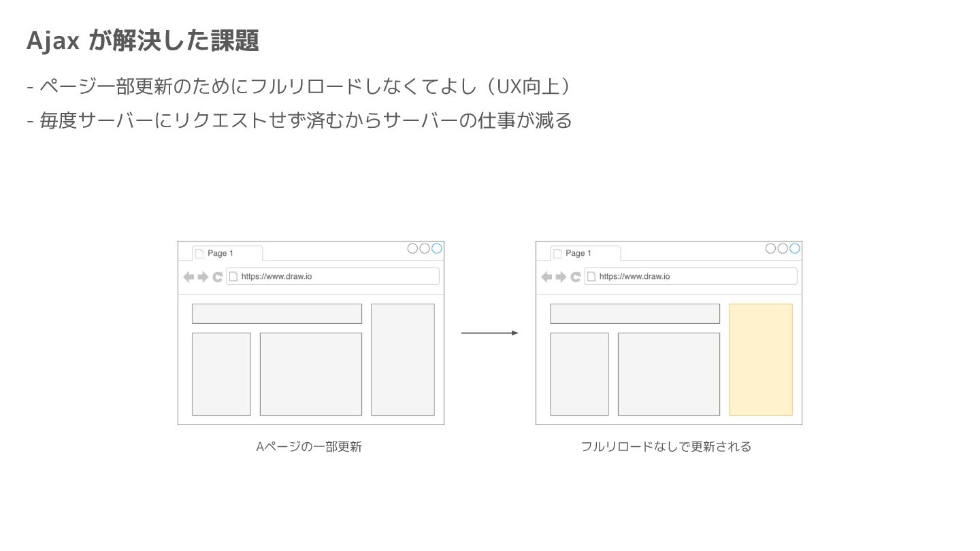Click the yellow highlighted sidebar block

pos(761,359)
